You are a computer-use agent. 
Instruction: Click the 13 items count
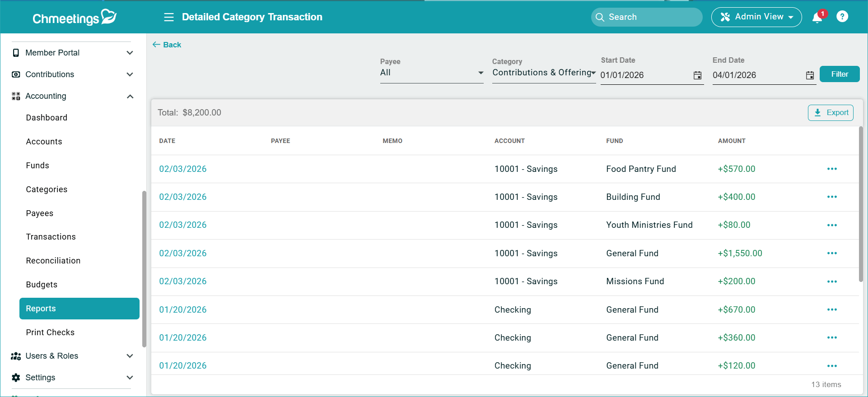pyautogui.click(x=826, y=385)
